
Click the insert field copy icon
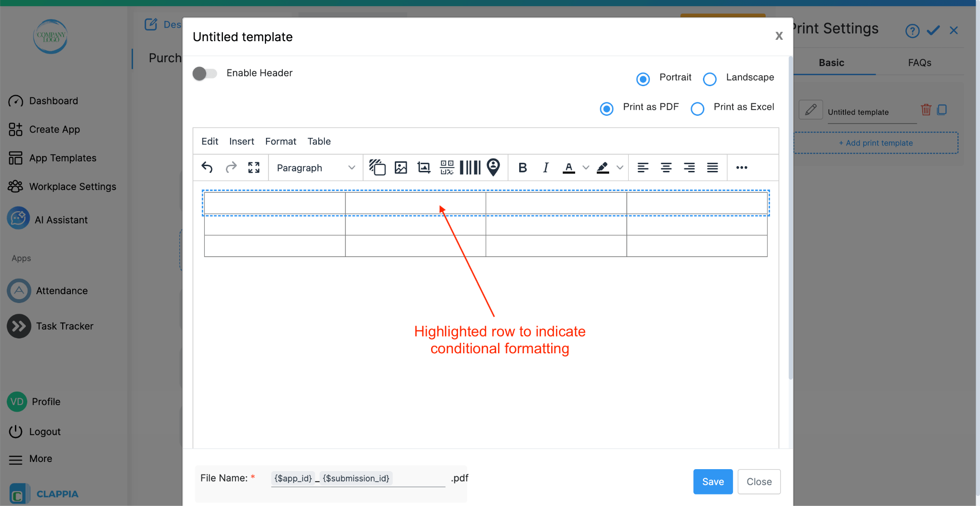point(377,168)
